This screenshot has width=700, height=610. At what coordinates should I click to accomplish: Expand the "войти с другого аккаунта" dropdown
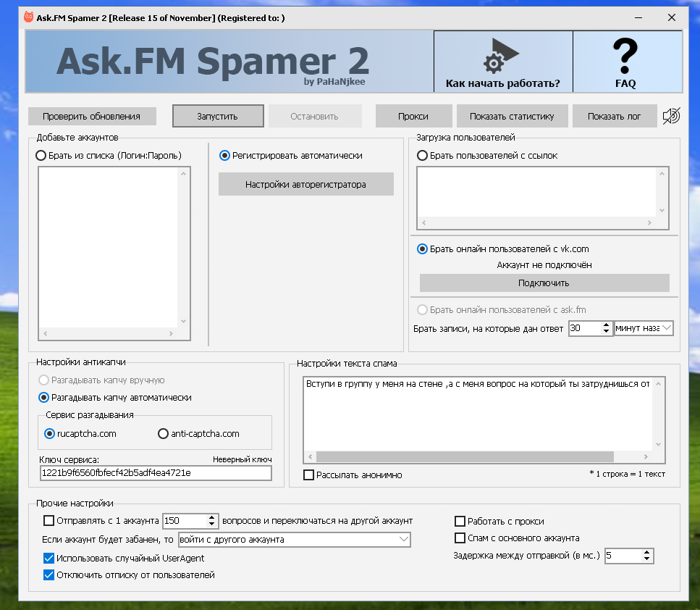[403, 540]
